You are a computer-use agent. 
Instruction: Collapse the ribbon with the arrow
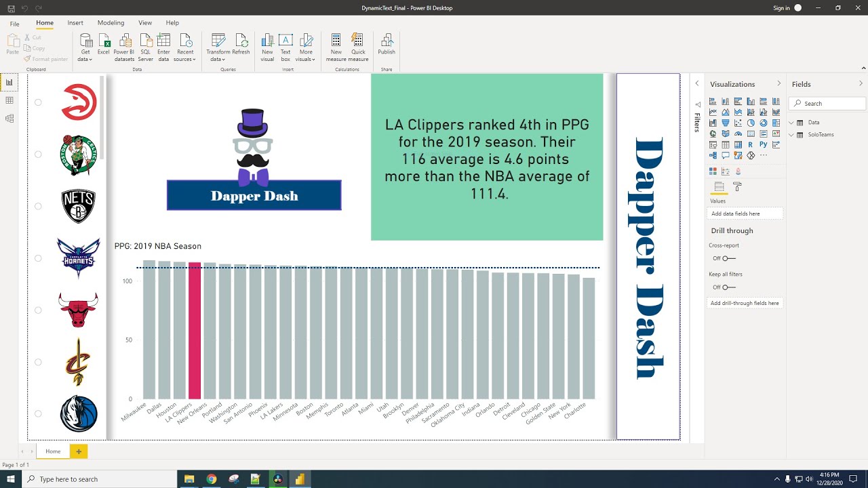pos(863,68)
